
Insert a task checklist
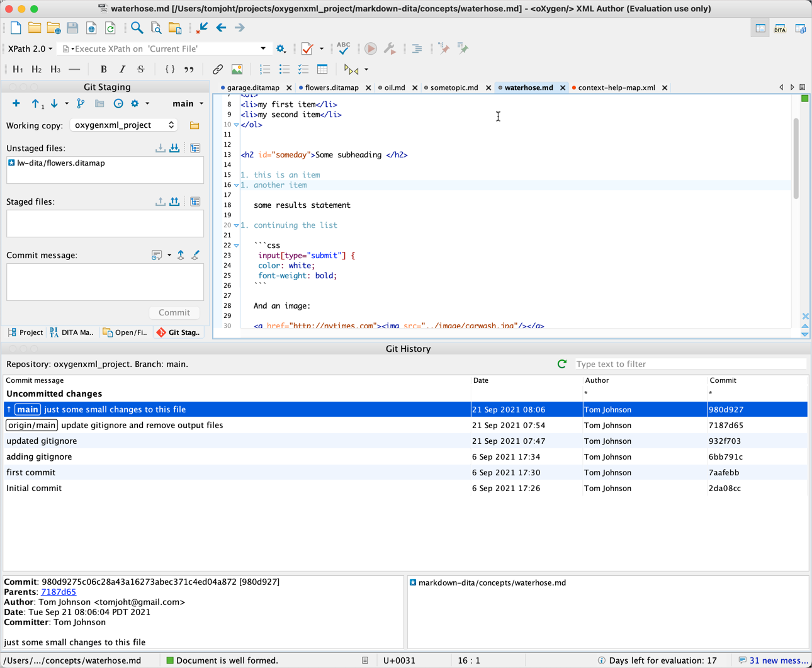pos(303,69)
